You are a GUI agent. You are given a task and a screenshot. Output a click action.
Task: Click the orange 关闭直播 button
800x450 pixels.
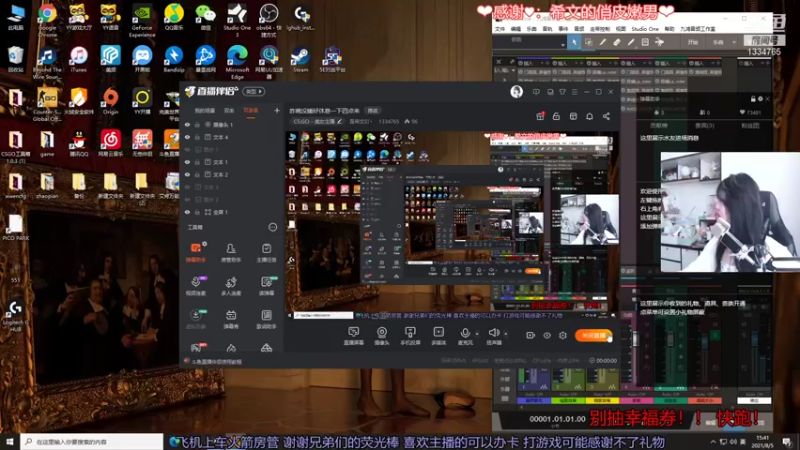tap(593, 335)
